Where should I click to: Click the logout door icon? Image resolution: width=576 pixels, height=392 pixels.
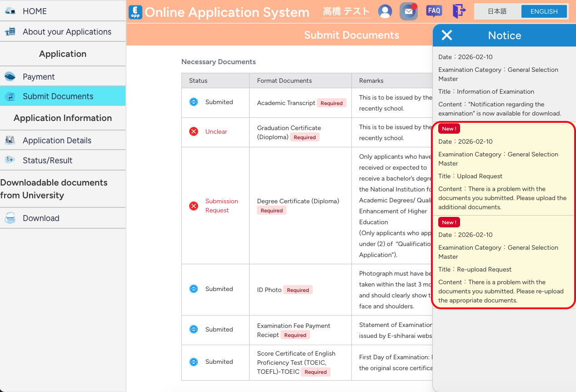pos(459,11)
